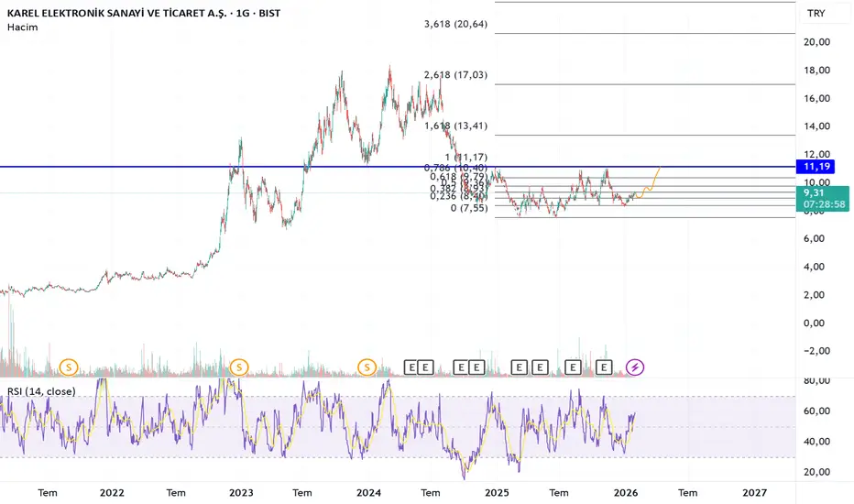Open the leftmost E earnings marker
Image resolution: width=854 pixels, height=504 pixels.
click(411, 367)
